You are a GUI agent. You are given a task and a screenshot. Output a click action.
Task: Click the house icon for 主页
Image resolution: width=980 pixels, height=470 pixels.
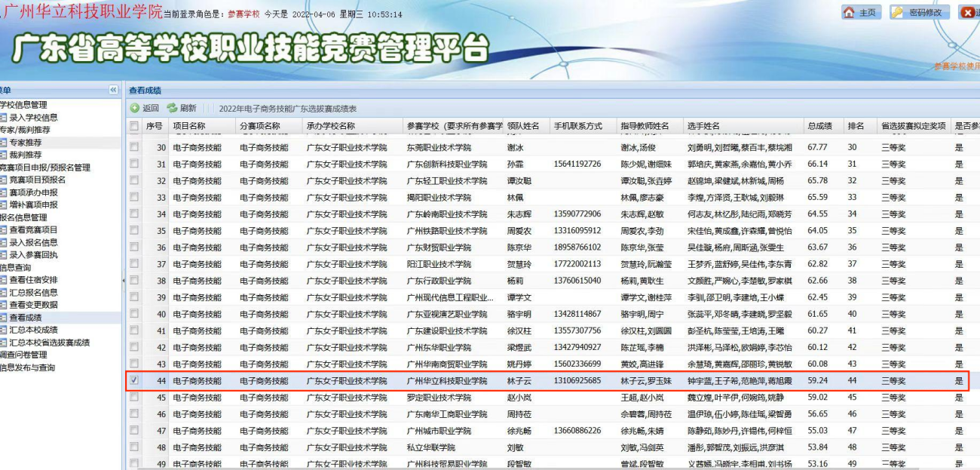coord(850,13)
